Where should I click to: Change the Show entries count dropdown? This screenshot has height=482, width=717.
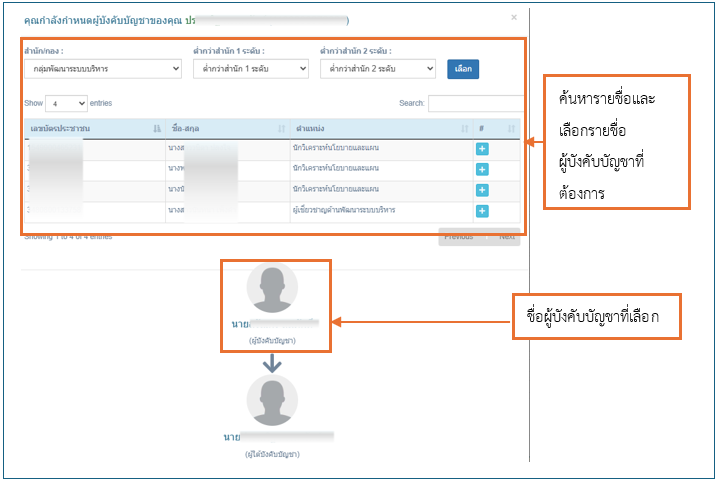coord(66,103)
